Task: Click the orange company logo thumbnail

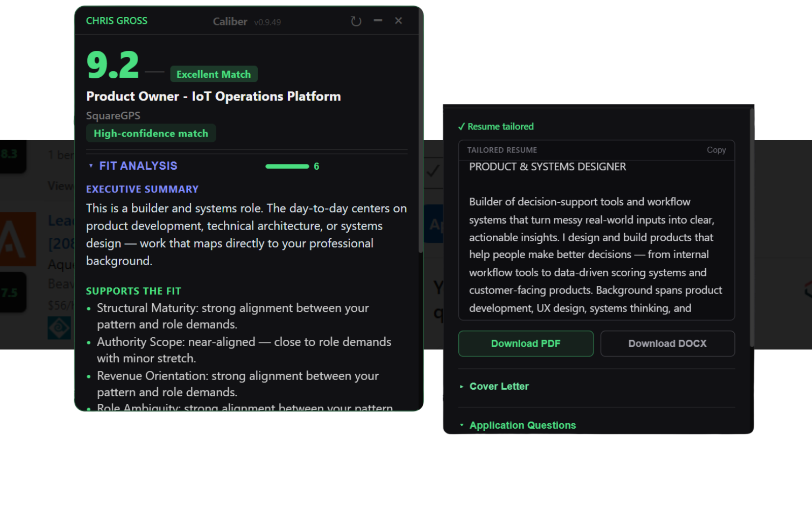Action: 17,239
